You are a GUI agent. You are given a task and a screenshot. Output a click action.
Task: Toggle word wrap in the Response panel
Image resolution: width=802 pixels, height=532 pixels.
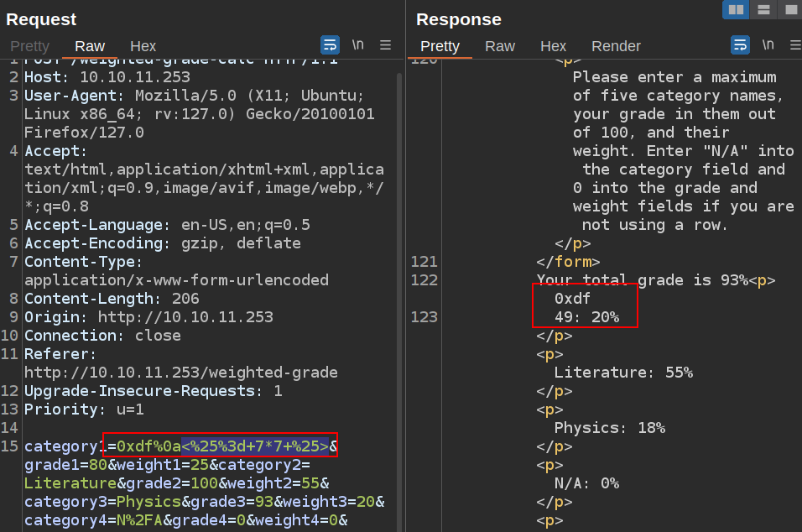[740, 45]
